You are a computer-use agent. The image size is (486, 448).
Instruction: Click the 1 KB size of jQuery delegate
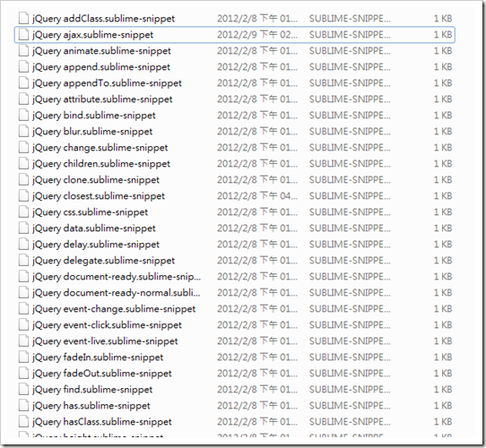pyautogui.click(x=443, y=260)
